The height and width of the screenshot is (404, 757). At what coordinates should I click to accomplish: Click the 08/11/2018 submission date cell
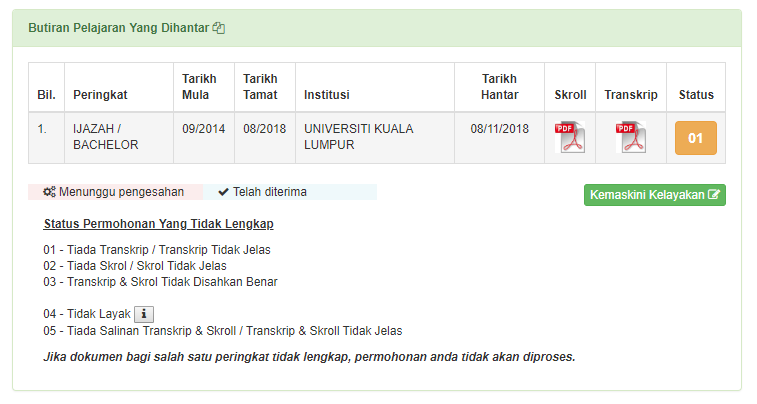click(499, 129)
